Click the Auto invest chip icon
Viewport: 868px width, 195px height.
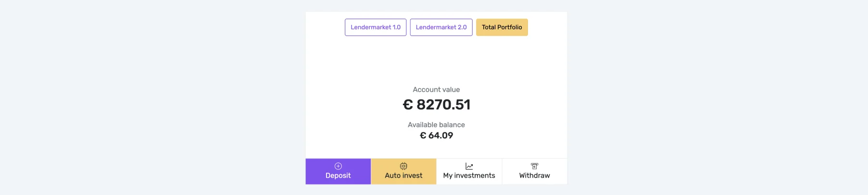tap(403, 166)
